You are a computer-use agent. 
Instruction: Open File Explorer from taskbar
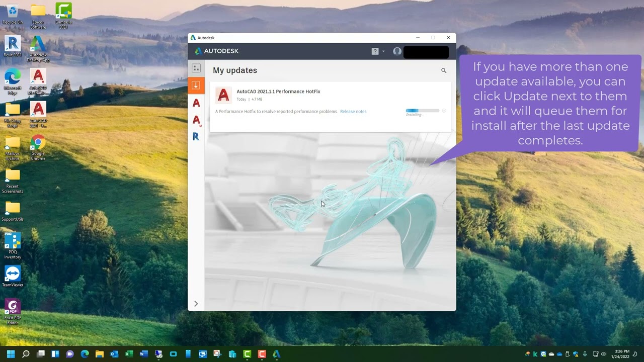100,354
